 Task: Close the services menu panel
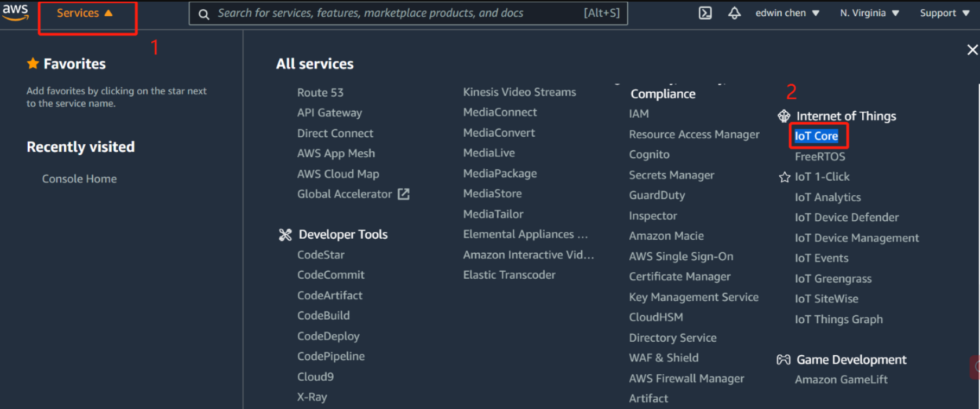(972, 50)
